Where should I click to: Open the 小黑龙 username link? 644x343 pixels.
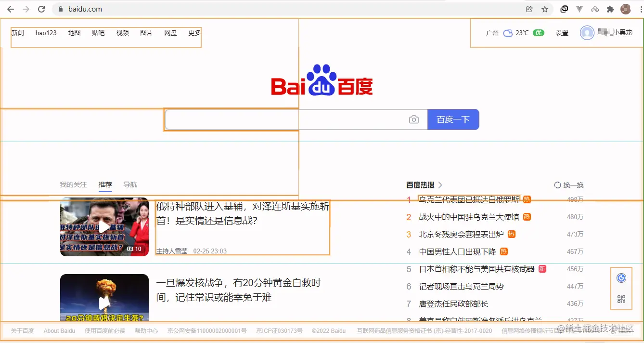click(615, 33)
